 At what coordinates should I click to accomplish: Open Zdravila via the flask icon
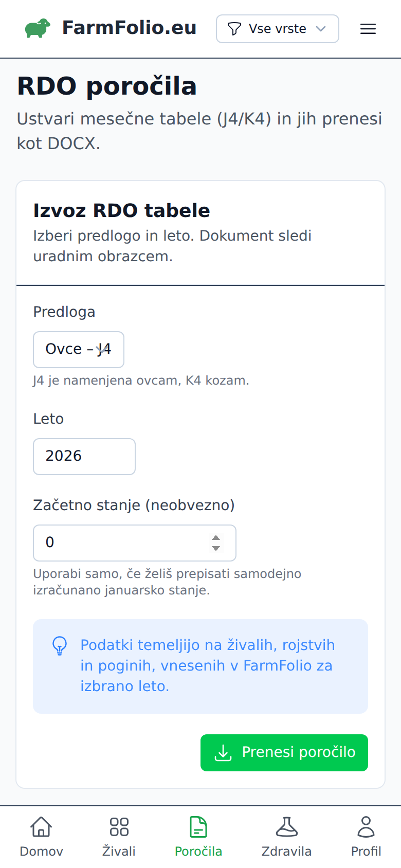point(287,827)
